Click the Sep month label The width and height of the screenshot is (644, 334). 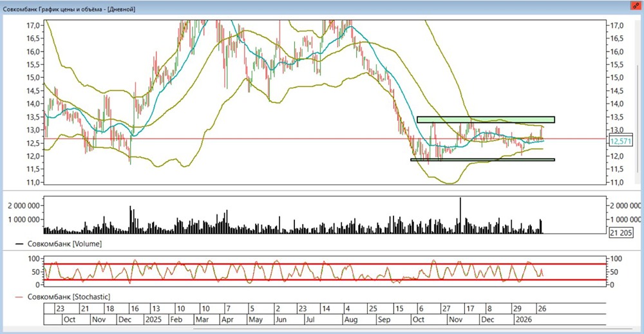point(384,319)
